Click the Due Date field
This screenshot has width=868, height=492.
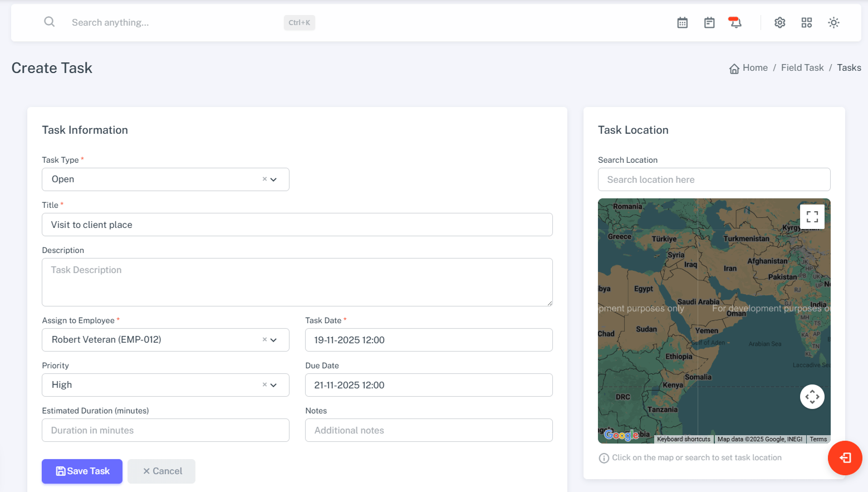pyautogui.click(x=428, y=385)
